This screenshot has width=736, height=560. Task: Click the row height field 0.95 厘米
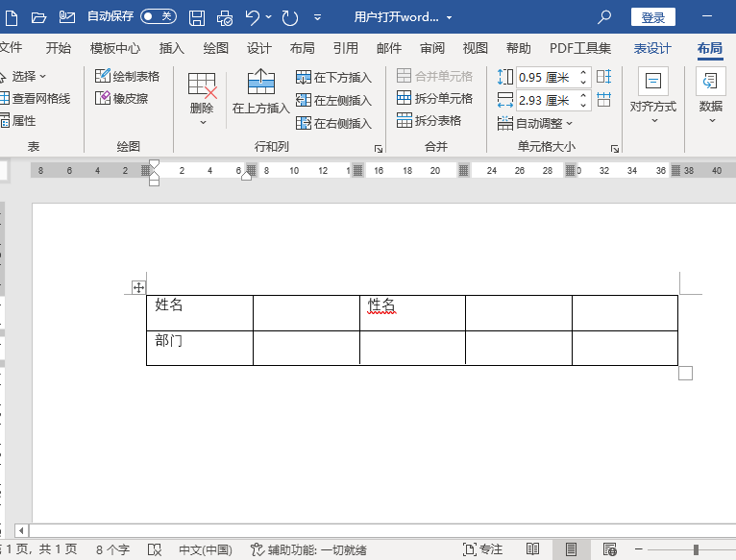547,77
